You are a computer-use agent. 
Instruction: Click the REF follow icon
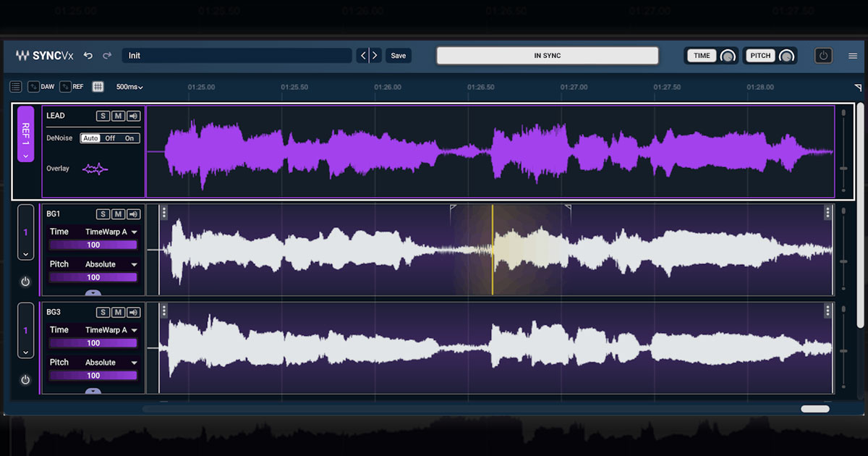coord(72,87)
